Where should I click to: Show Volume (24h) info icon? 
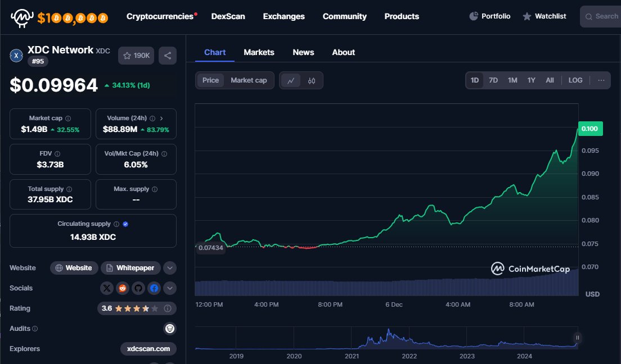point(152,119)
